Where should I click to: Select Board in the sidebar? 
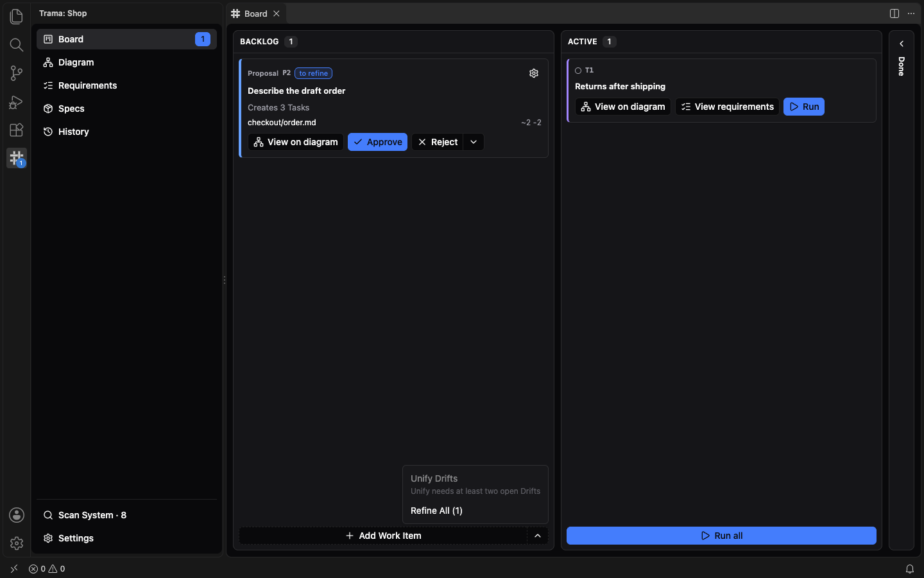click(x=127, y=39)
